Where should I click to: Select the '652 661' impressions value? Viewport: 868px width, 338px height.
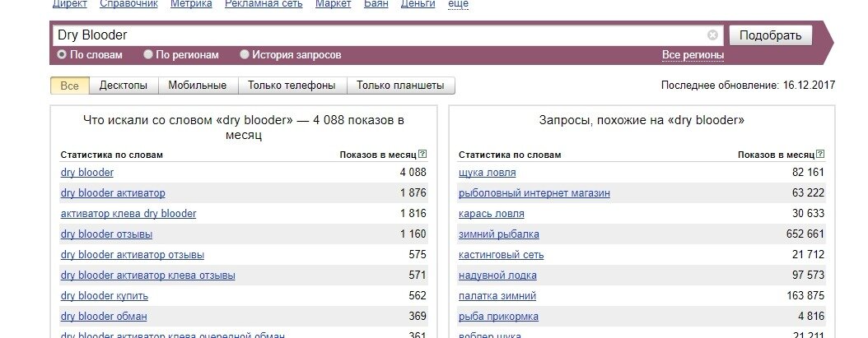coord(805,234)
